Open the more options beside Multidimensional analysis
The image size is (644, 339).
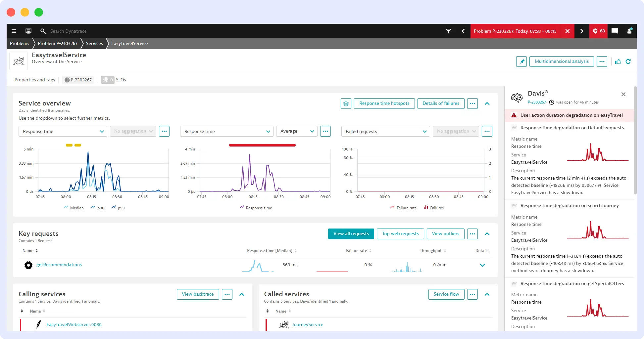click(x=602, y=62)
